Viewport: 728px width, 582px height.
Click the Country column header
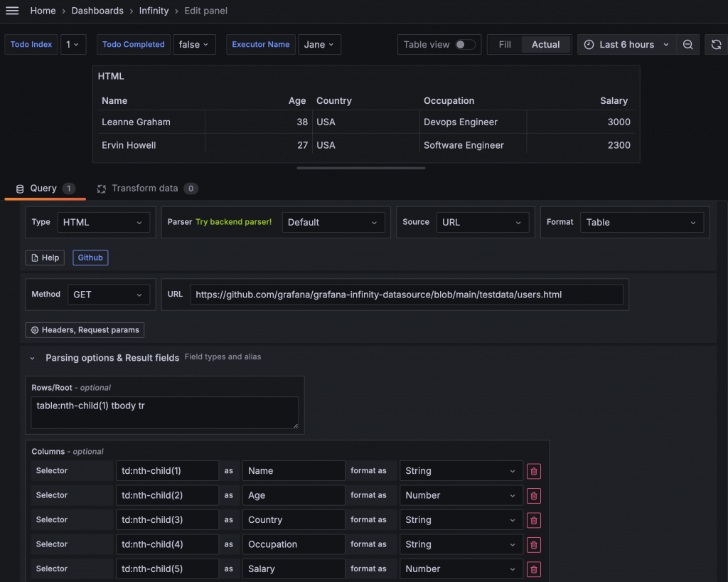pos(334,101)
